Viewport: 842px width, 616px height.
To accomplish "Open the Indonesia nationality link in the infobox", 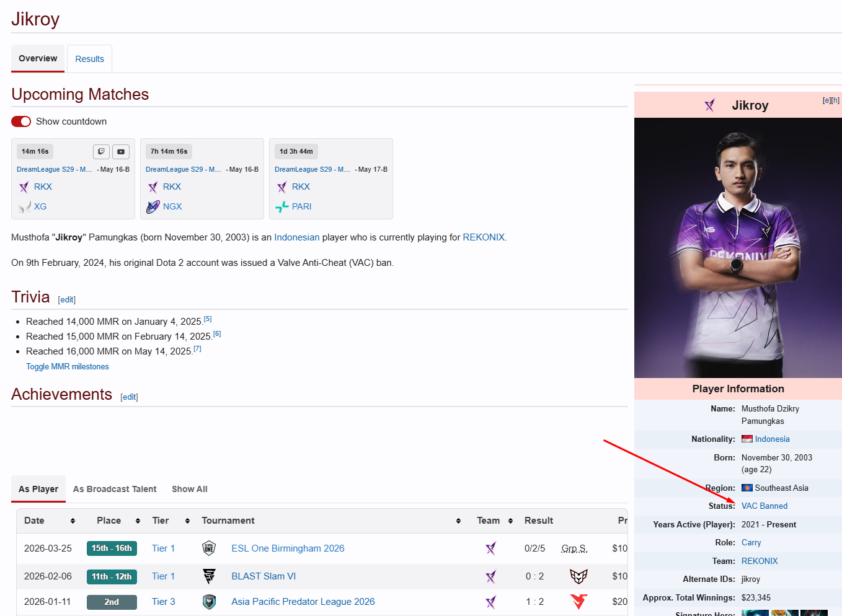I will coord(772,439).
